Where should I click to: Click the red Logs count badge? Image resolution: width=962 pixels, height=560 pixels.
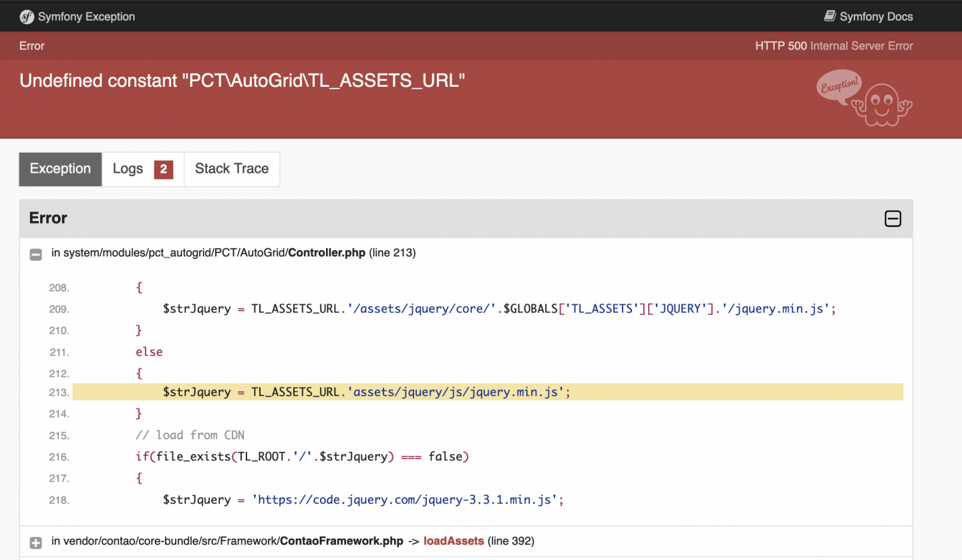164,170
